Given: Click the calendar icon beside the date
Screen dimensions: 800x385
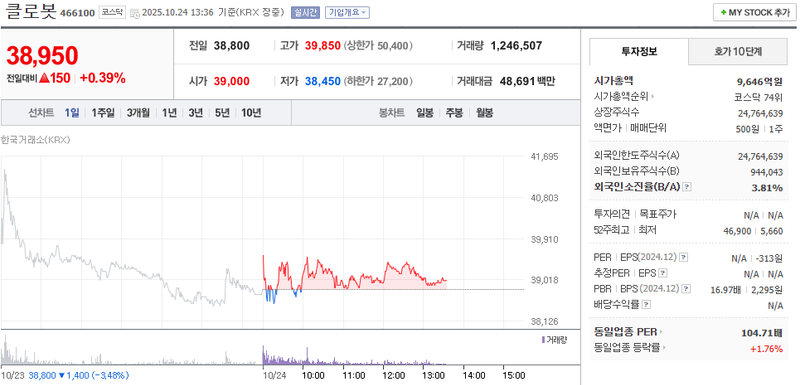Looking at the screenshot, I should pos(135,13).
